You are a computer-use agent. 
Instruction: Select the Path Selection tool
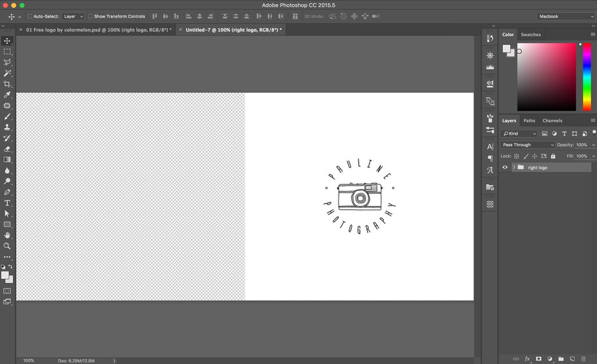[7, 214]
